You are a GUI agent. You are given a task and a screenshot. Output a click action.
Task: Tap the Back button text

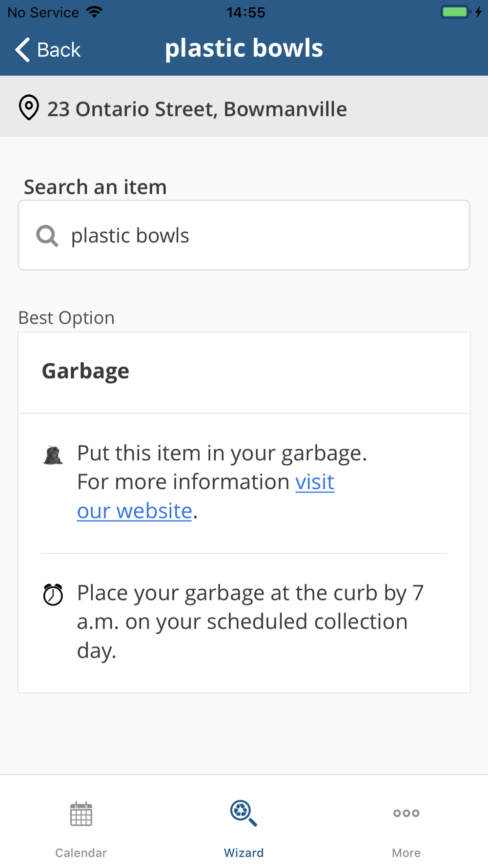pyautogui.click(x=59, y=50)
